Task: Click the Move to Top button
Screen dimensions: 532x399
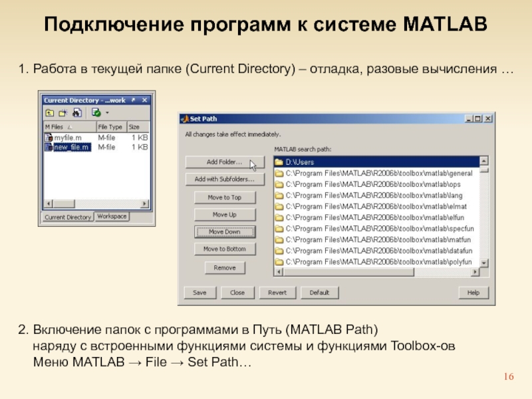Action: pos(225,198)
